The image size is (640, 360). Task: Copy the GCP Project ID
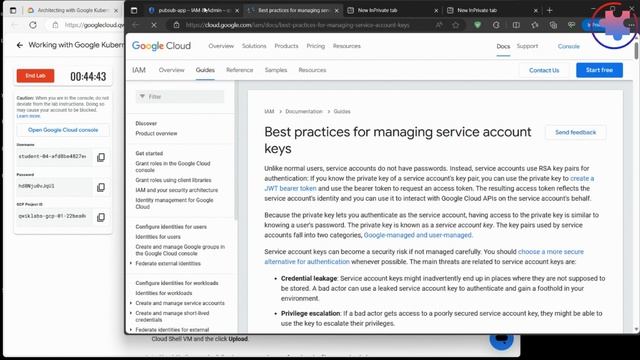click(x=101, y=217)
